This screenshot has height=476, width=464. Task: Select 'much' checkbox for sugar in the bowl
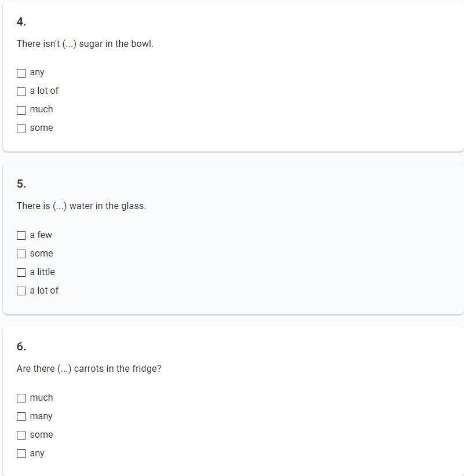coord(21,110)
